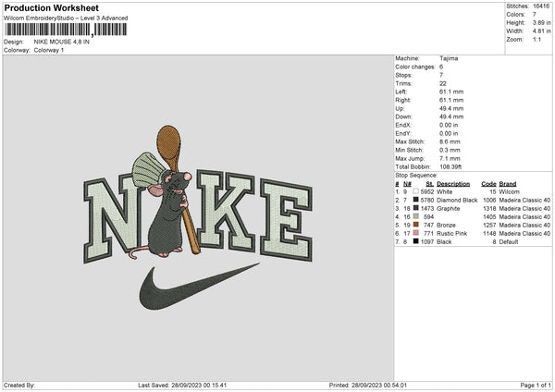Click the Zoom value 1:1
This screenshot has height=392, width=555.
pos(536,39)
